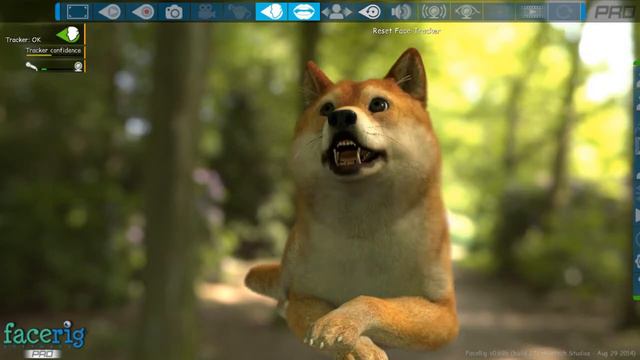Click the audio input level meter
Viewport: 640px width, 360px height.
coord(57,69)
